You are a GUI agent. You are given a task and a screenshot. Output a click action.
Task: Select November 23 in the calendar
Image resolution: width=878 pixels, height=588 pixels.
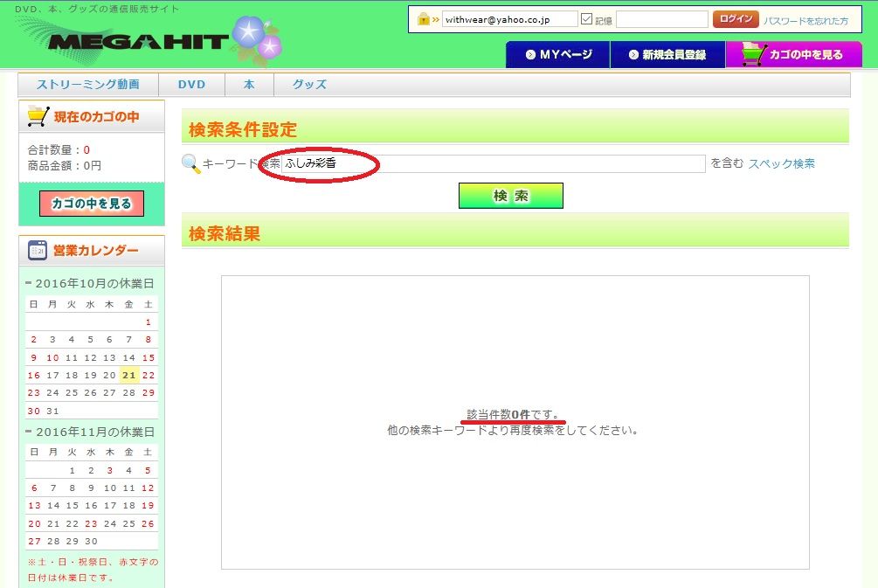[91, 523]
